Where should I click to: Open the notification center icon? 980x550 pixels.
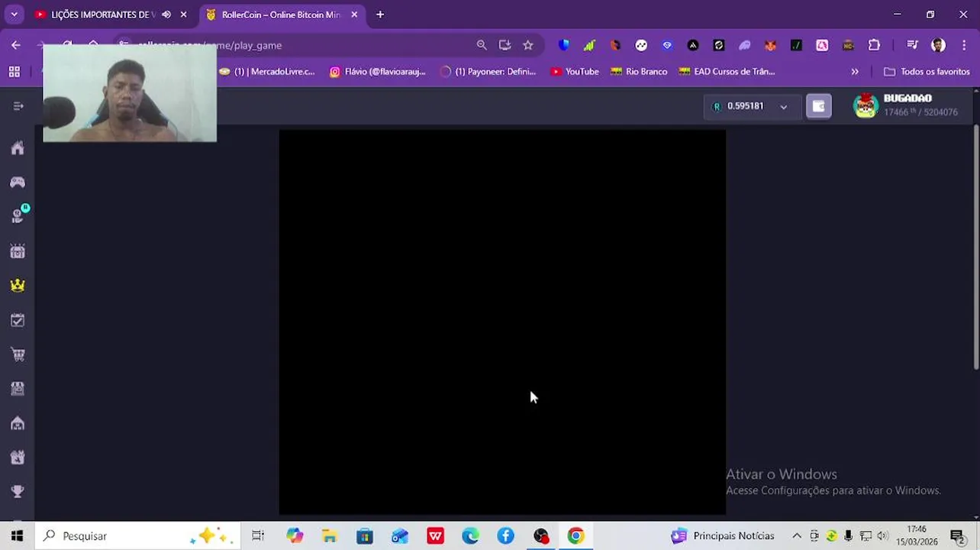958,536
